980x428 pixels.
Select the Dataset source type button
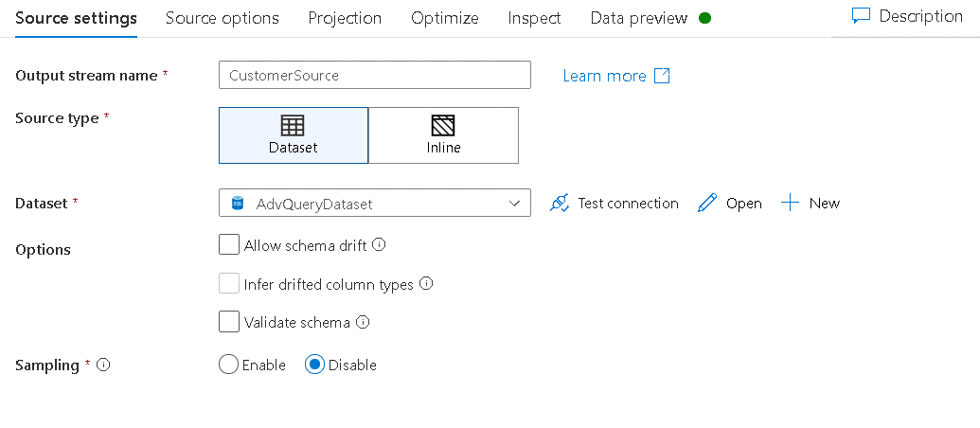coord(294,135)
